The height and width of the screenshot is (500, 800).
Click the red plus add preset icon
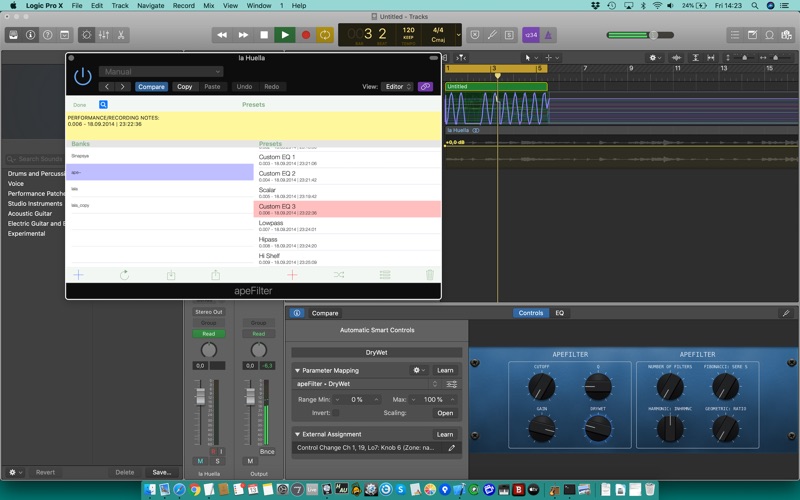click(x=292, y=275)
